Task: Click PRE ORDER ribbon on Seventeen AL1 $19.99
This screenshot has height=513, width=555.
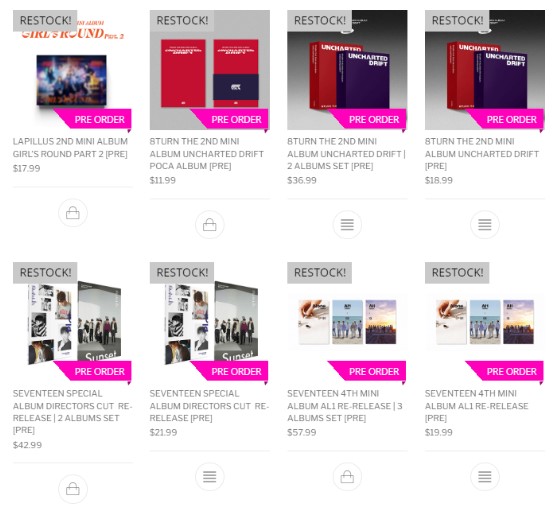Action: tap(506, 371)
